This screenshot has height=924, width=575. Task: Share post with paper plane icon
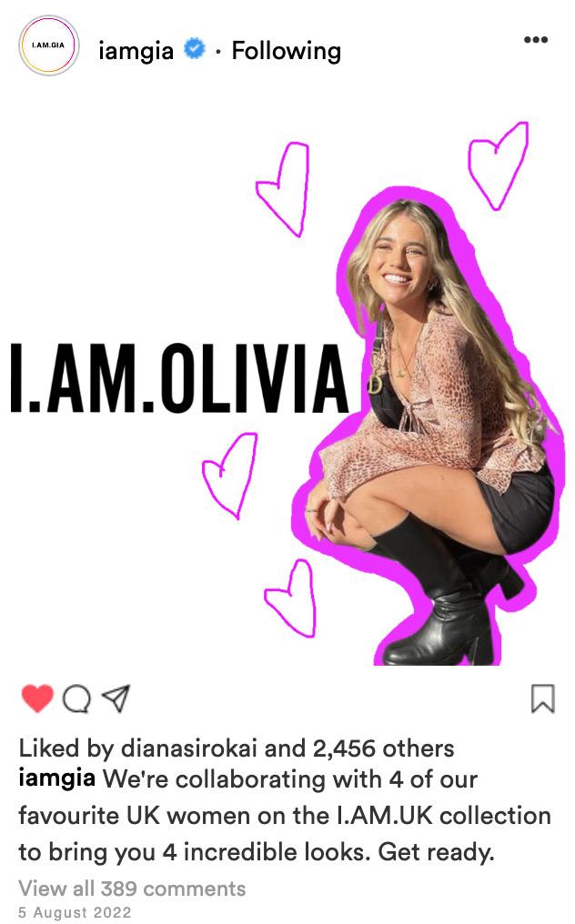(x=116, y=698)
